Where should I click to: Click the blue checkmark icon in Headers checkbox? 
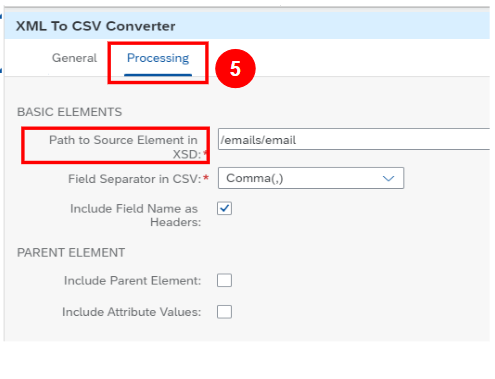click(224, 208)
